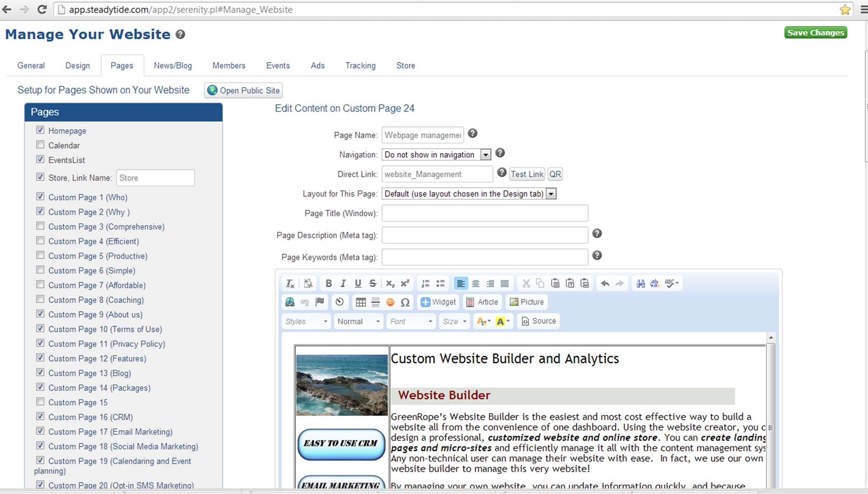Screen dimensions: 868x494
Task: Switch to the News/Blog tab
Action: coord(172,65)
